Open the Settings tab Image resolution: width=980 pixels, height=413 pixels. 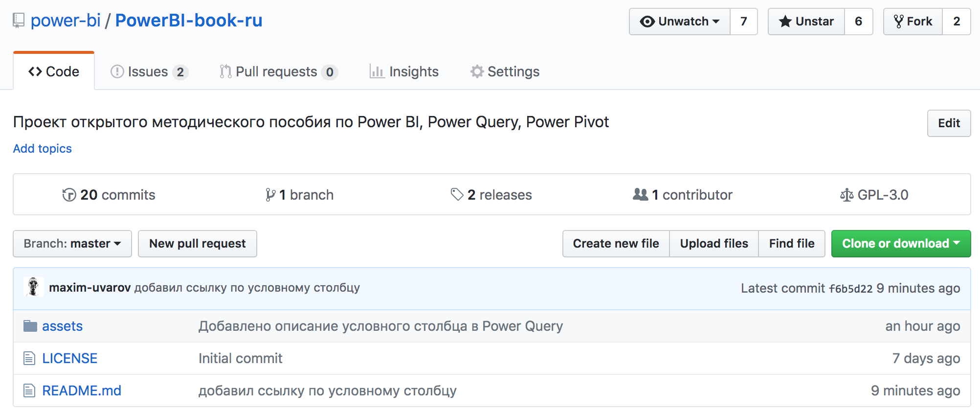(x=505, y=72)
